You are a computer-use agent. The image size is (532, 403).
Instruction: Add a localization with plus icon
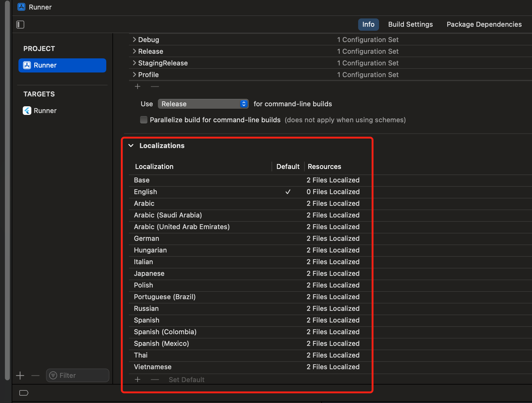click(x=138, y=380)
